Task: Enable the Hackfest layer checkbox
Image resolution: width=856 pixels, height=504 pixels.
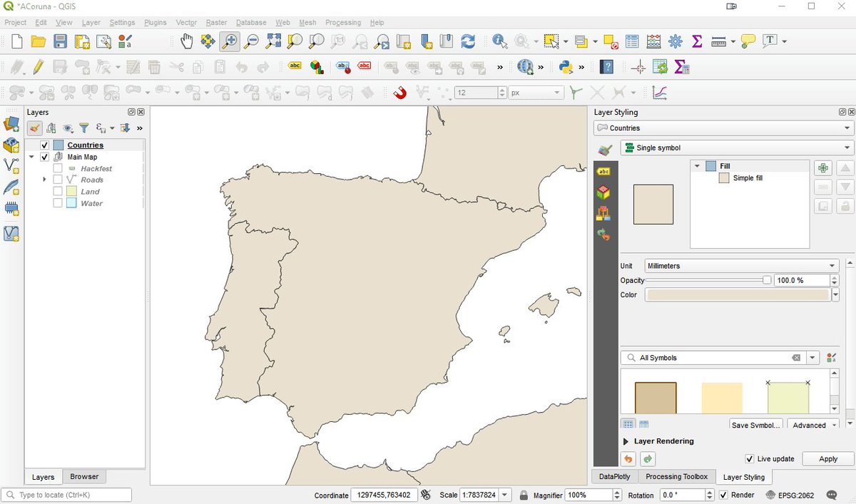Action: coord(58,169)
